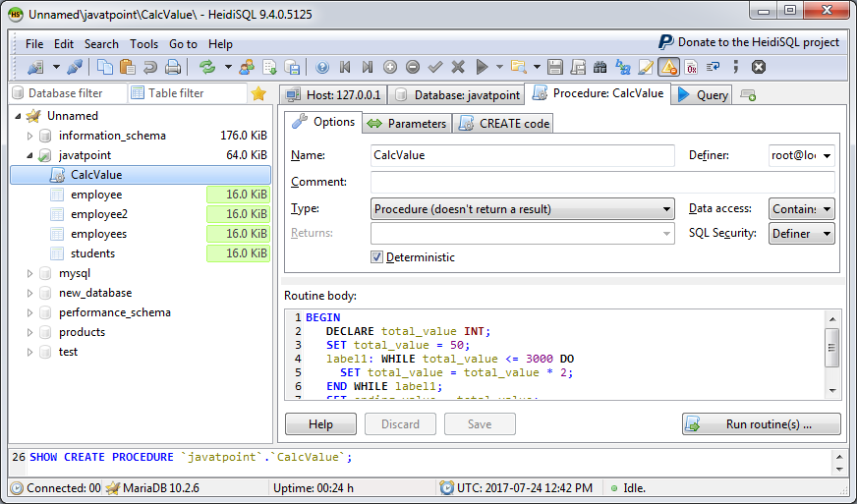Go to first row icon
This screenshot has height=504, width=857.
pos(345,67)
